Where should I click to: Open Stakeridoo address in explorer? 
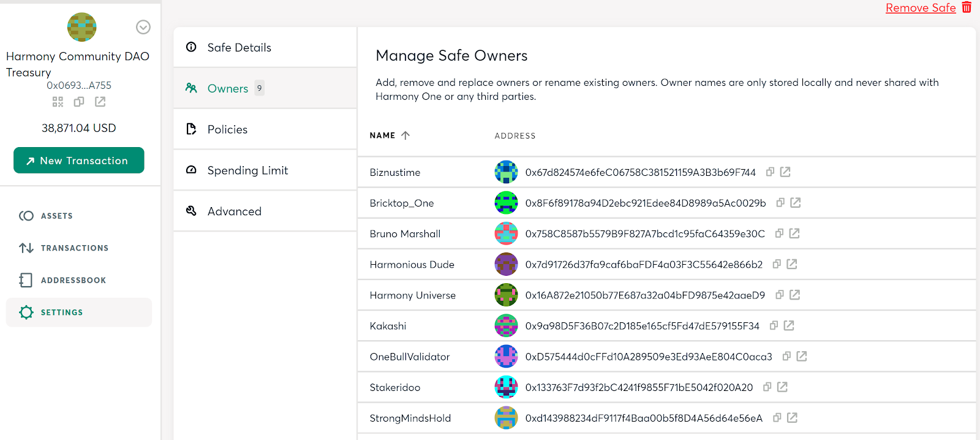coord(782,387)
